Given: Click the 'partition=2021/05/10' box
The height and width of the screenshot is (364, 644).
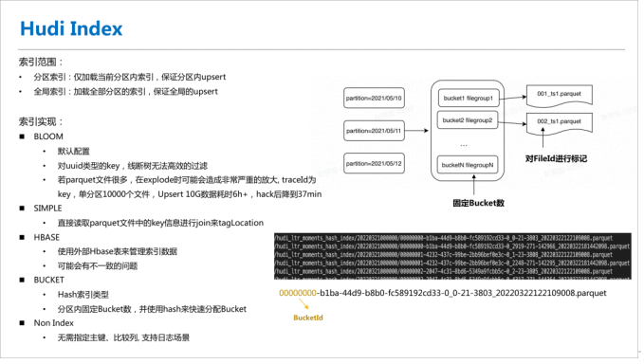Looking at the screenshot, I should 374,98.
